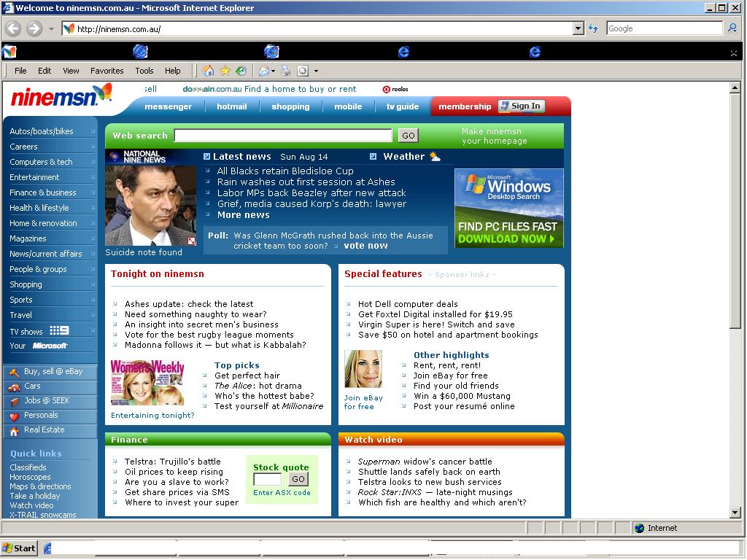The height and width of the screenshot is (560, 747).
Task: Open the tv guide nav tab
Action: [403, 106]
